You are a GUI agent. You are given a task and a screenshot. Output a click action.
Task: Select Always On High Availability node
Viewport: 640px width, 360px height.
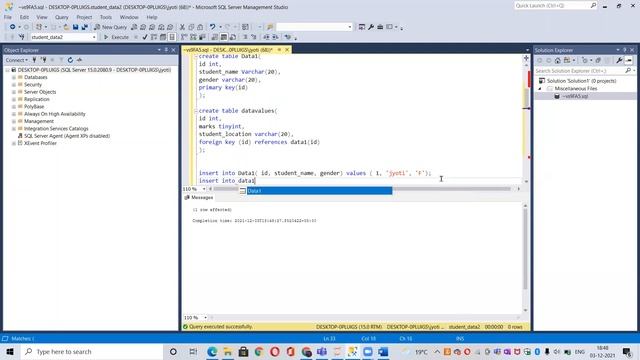[55, 114]
